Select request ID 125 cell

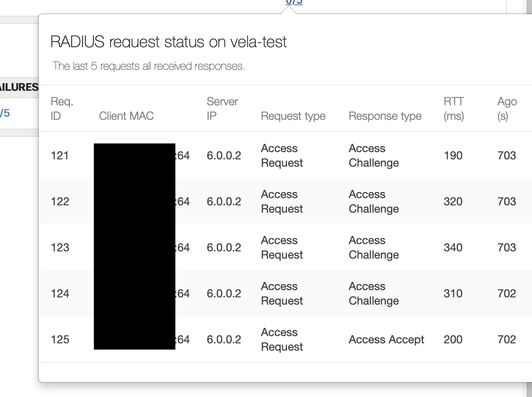tap(60, 340)
